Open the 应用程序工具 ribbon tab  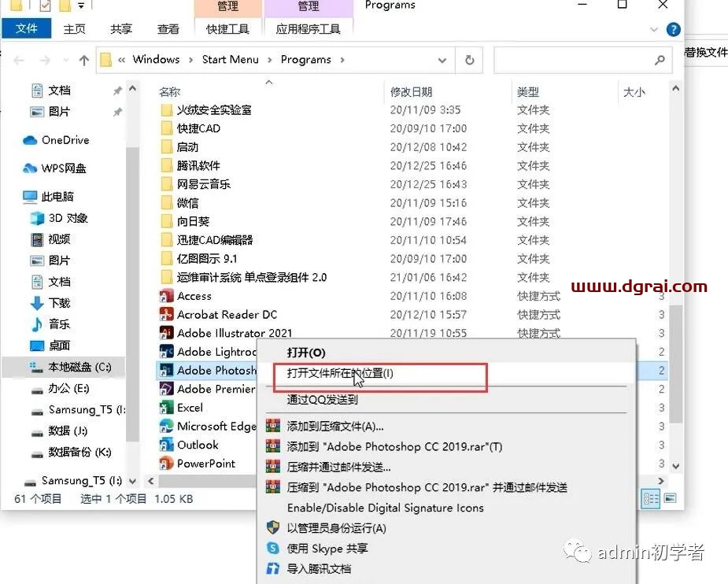click(x=308, y=29)
